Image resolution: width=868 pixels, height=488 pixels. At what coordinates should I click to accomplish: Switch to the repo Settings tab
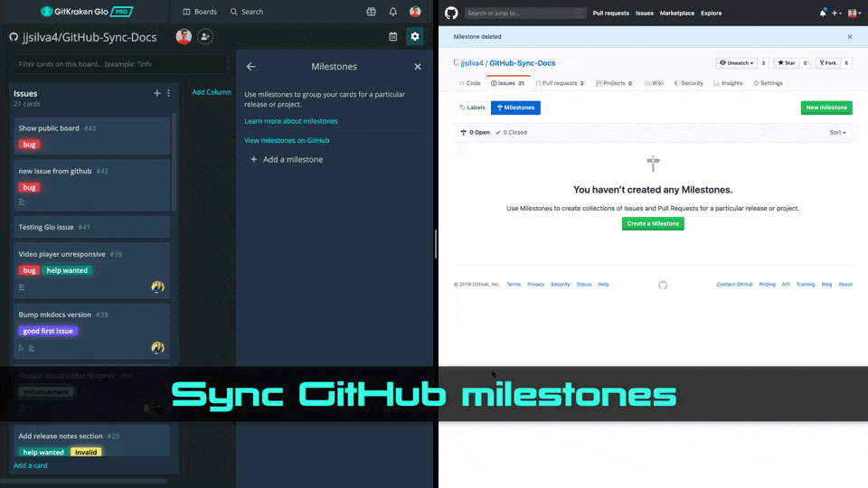768,83
